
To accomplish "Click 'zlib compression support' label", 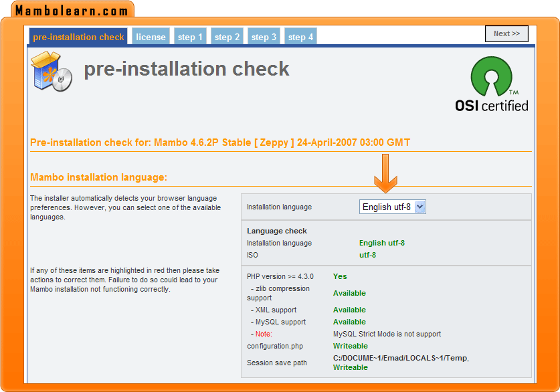I will pos(278,293).
